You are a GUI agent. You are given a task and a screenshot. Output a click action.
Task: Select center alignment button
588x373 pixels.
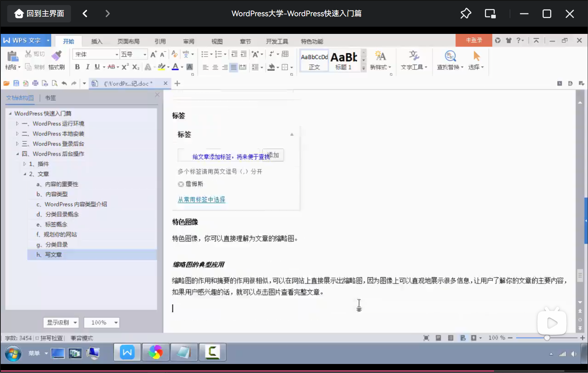215,67
